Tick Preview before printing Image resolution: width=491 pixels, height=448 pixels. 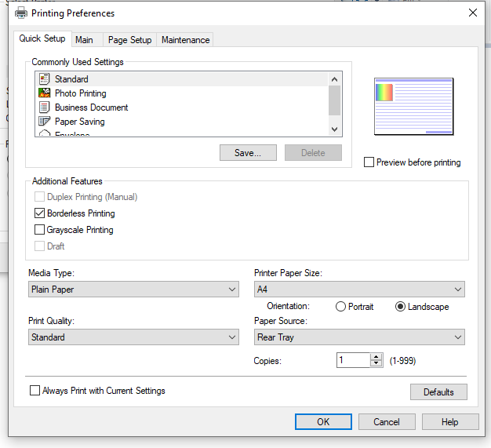369,162
